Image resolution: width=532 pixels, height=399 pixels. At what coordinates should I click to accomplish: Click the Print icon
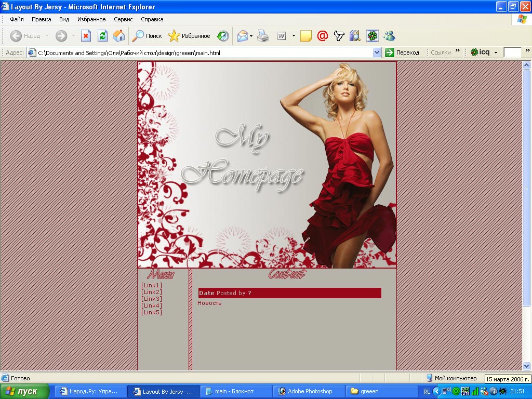pyautogui.click(x=263, y=36)
